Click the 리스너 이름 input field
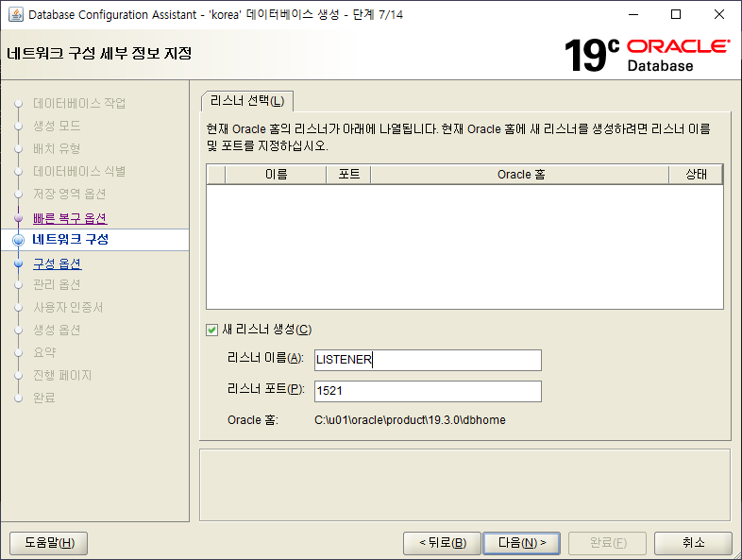The width and height of the screenshot is (742, 560). [x=428, y=360]
